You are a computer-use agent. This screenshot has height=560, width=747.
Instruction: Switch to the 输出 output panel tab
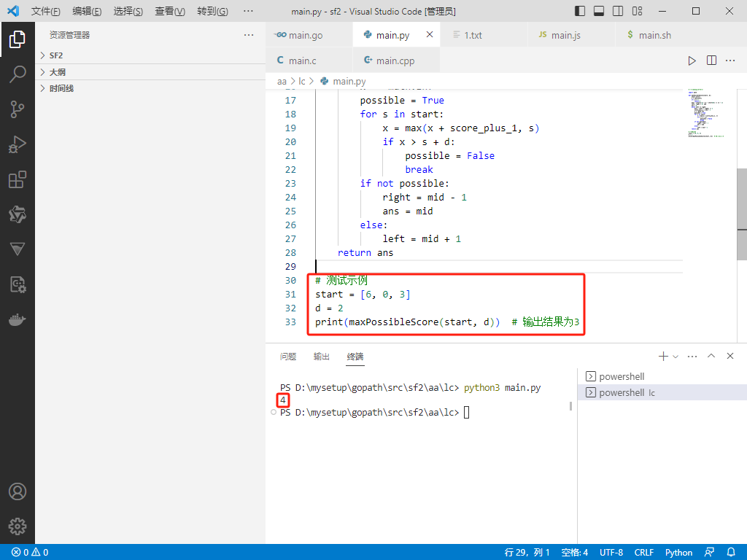pos(322,356)
